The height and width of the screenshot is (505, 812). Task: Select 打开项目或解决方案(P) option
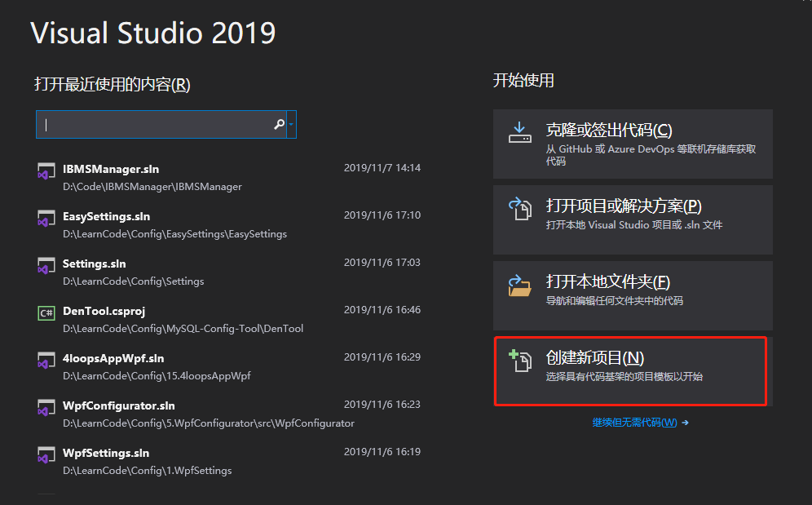[633, 219]
